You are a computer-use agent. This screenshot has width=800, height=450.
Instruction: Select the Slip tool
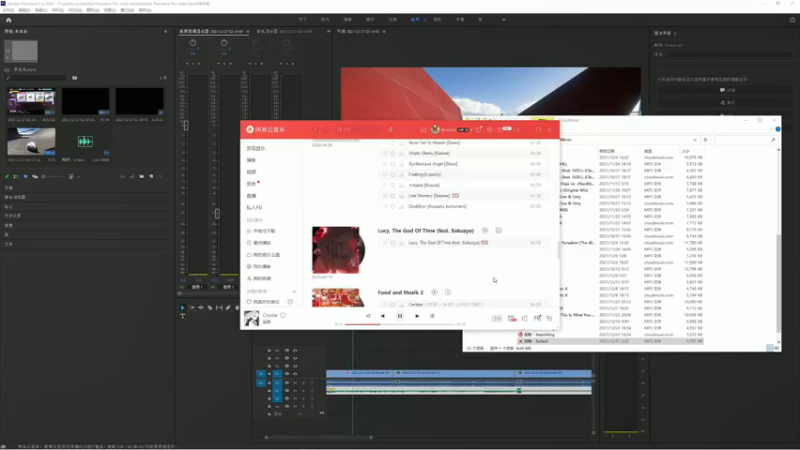[219, 308]
